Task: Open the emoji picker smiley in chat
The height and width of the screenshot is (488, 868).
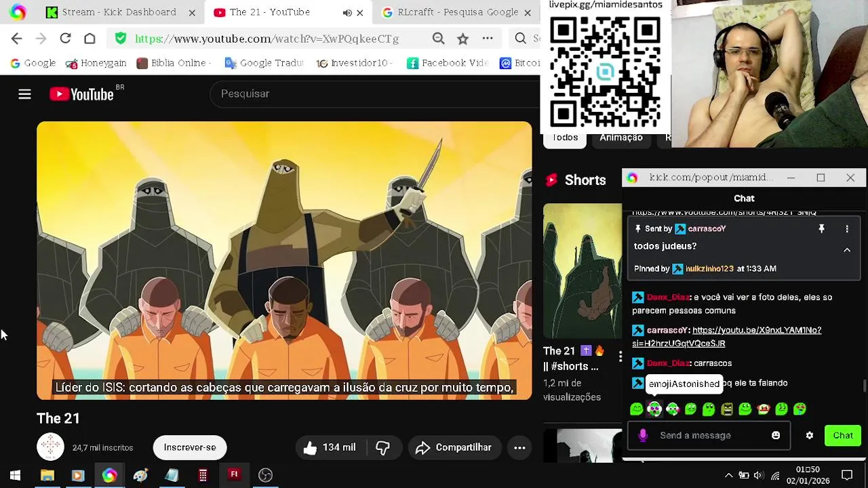Action: (776, 435)
